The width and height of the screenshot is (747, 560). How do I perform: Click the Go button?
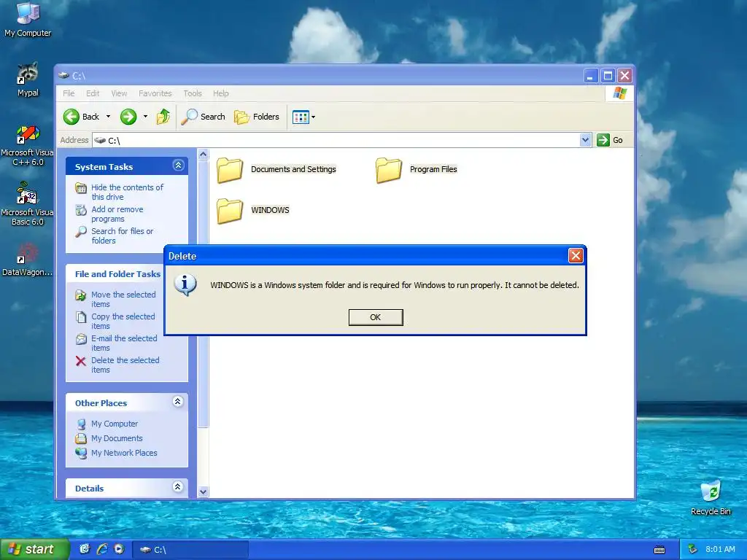click(611, 140)
